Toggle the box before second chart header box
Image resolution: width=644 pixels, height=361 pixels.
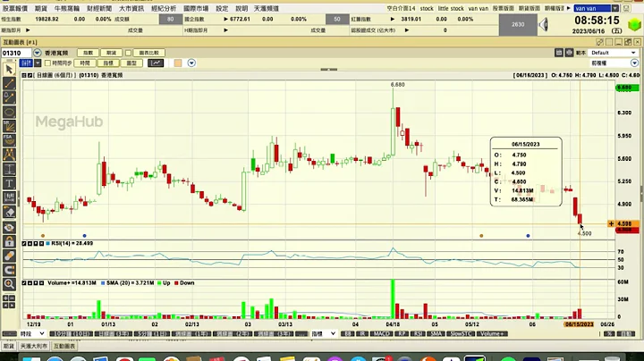pyautogui.click(x=24, y=75)
